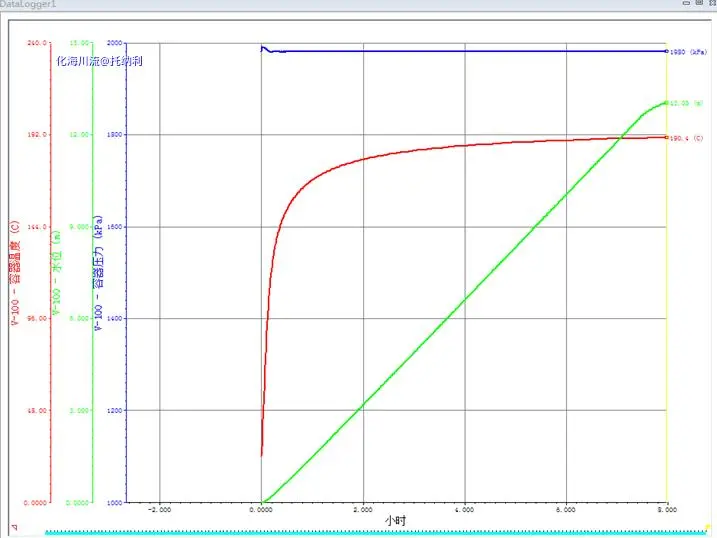717x538 pixels.
Task: Click the green axis '3.000' tick label
Action: click(x=79, y=410)
